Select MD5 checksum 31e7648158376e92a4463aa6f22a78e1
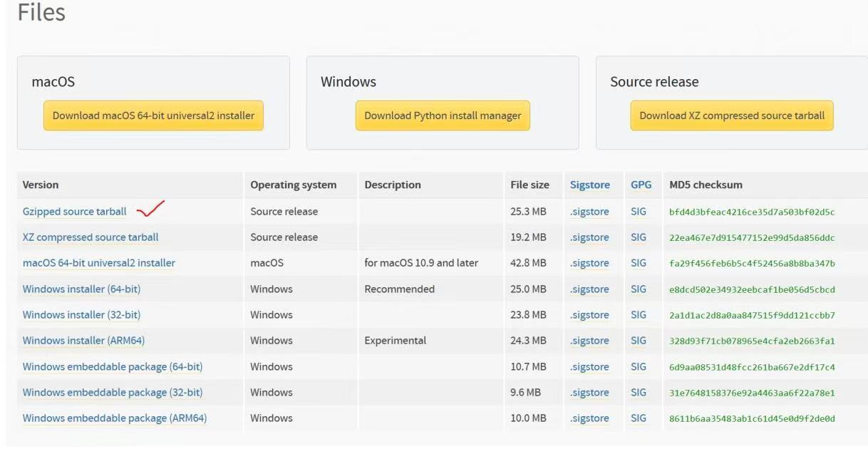868x449 pixels. (x=752, y=393)
